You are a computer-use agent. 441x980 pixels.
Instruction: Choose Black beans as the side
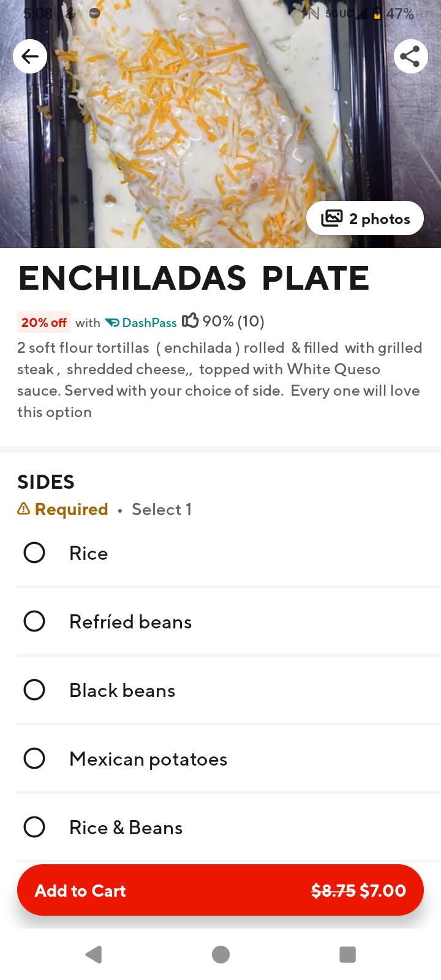(x=34, y=690)
